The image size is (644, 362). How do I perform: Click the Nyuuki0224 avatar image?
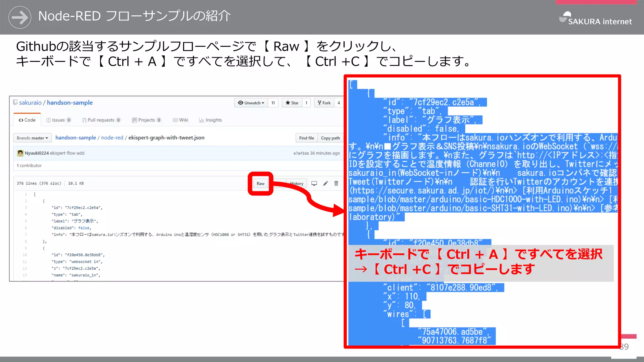pos(20,153)
